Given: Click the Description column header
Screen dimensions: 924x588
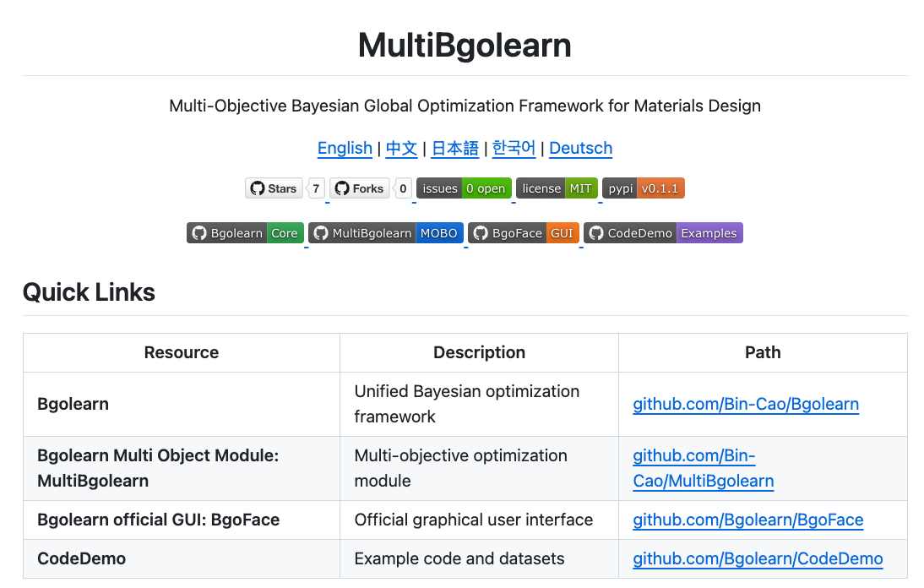Looking at the screenshot, I should 479,352.
